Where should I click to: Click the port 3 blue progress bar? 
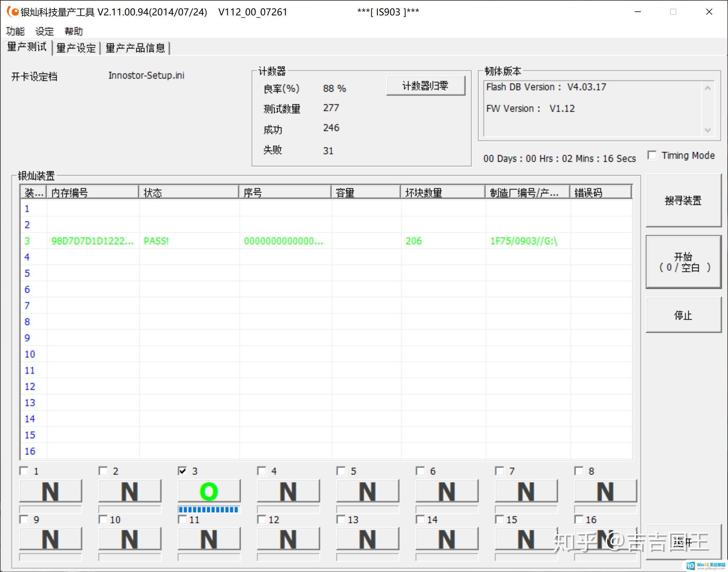point(209,509)
